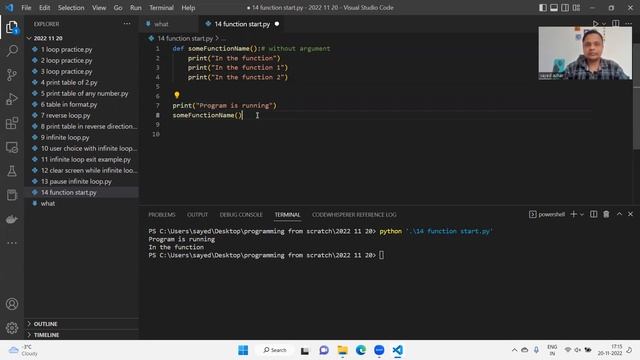Open the Search view in activity bar
Image resolution: width=640 pixels, height=360 pixels.
12,51
